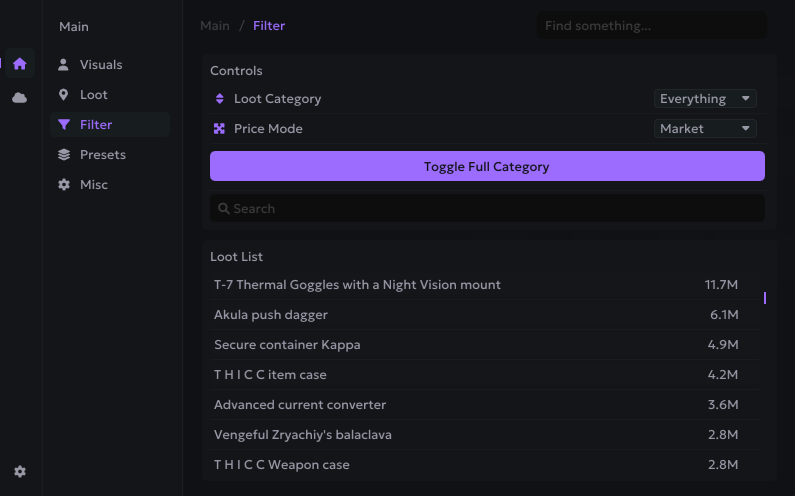Image resolution: width=795 pixels, height=496 pixels.
Task: Click the Filter funnel icon
Action: [x=64, y=125]
